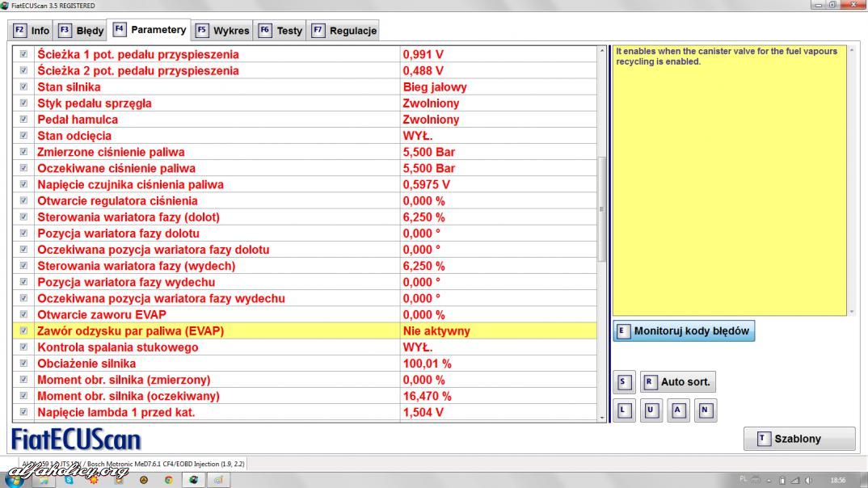868x488 pixels.
Task: Open the Wykres tab
Action: click(x=223, y=31)
